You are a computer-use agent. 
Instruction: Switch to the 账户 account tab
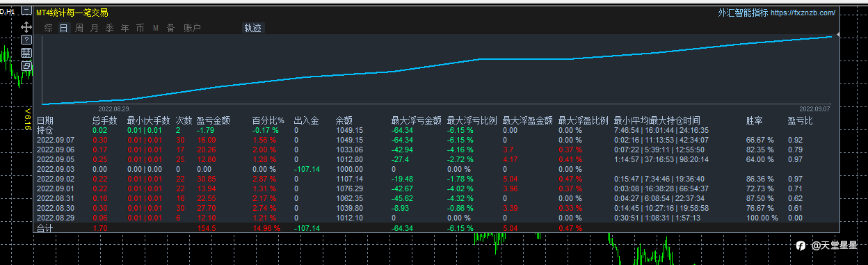click(193, 28)
